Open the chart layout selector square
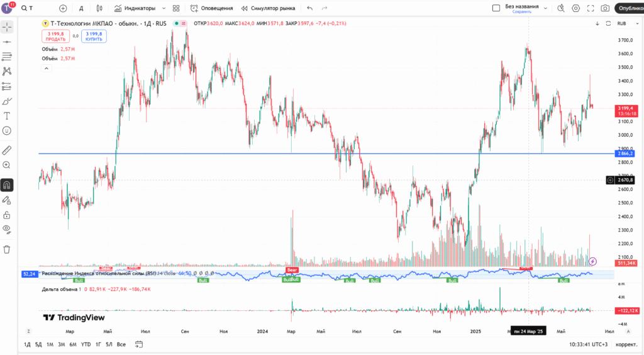Image resolution: width=644 pixels, height=355 pixels. click(x=496, y=8)
